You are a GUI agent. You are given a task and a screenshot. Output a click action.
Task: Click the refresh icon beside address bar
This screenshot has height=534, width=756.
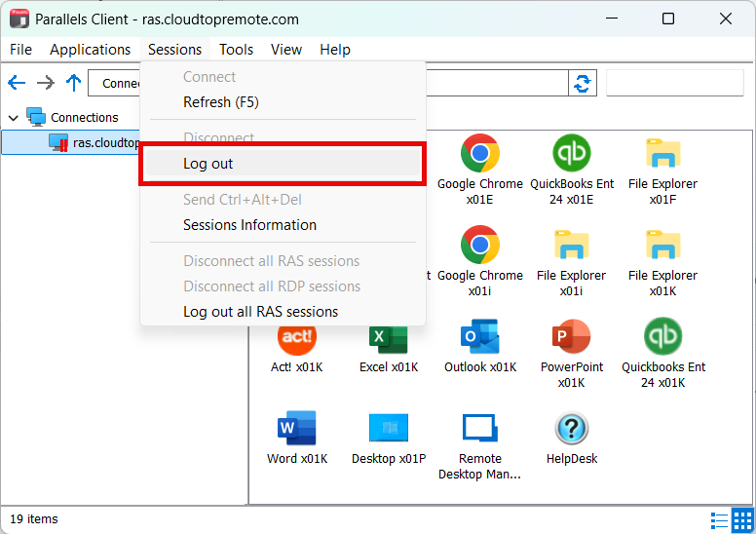point(583,84)
